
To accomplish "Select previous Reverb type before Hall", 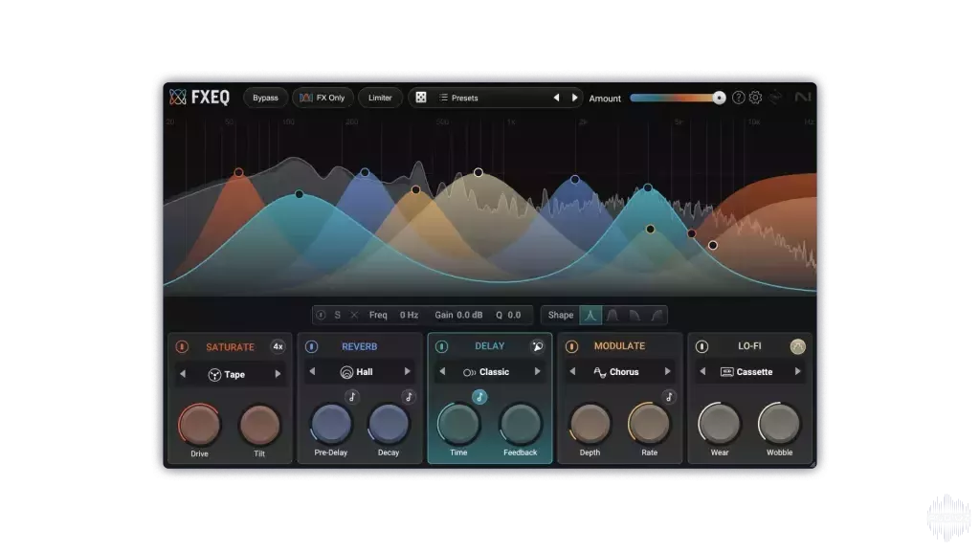I will [x=313, y=372].
